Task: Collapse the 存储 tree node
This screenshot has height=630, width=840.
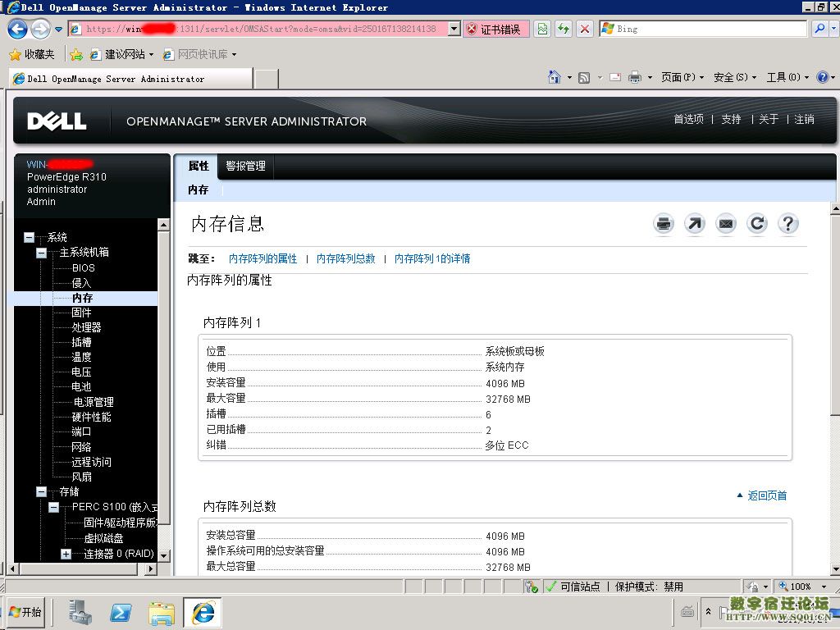Action: [41, 491]
